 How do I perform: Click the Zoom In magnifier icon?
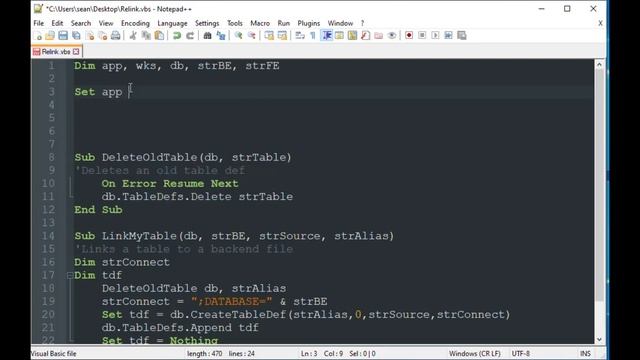(238, 36)
